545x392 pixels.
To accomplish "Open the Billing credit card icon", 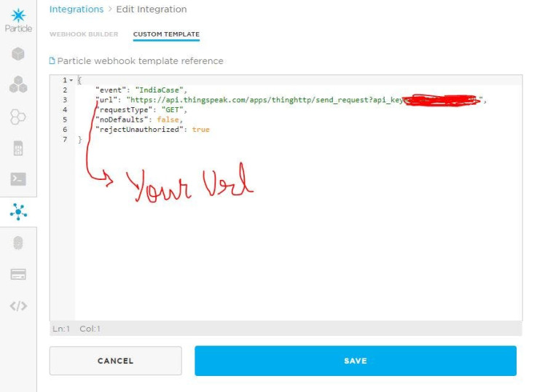I will [18, 275].
